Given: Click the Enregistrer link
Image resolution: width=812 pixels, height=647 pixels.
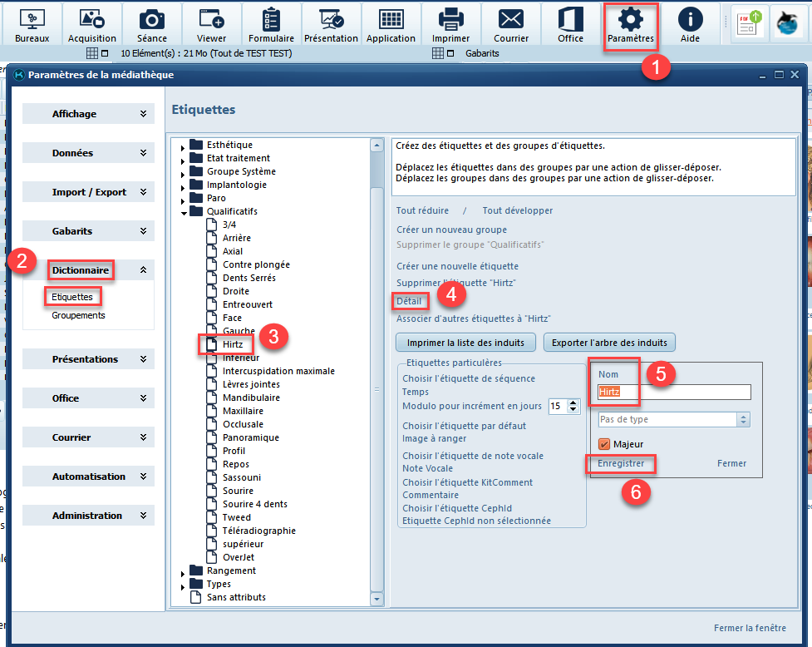Looking at the screenshot, I should point(621,463).
